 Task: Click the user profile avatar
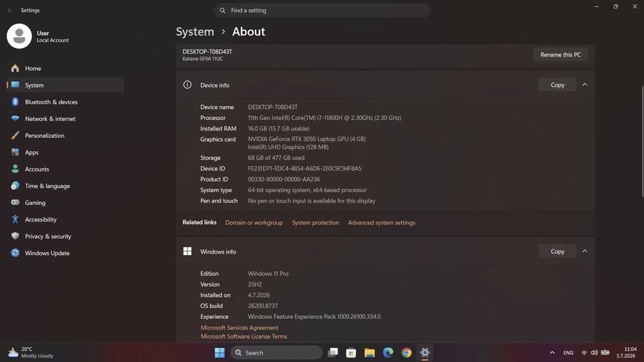click(19, 36)
